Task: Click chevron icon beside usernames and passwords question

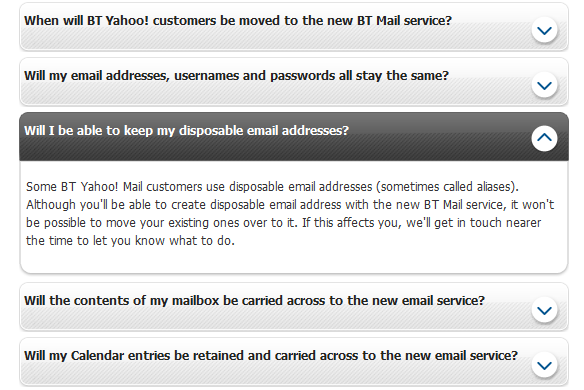Action: pos(544,85)
